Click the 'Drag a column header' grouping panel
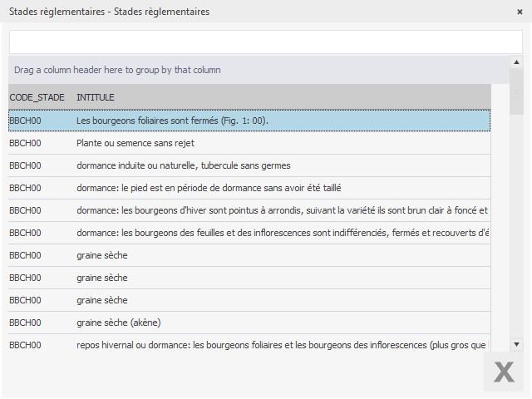The image size is (532, 399). [249, 70]
